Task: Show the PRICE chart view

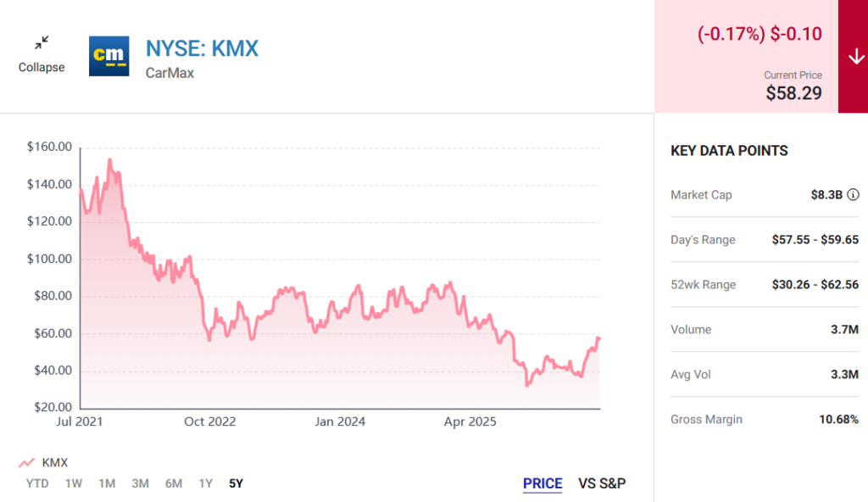Action: (x=542, y=483)
